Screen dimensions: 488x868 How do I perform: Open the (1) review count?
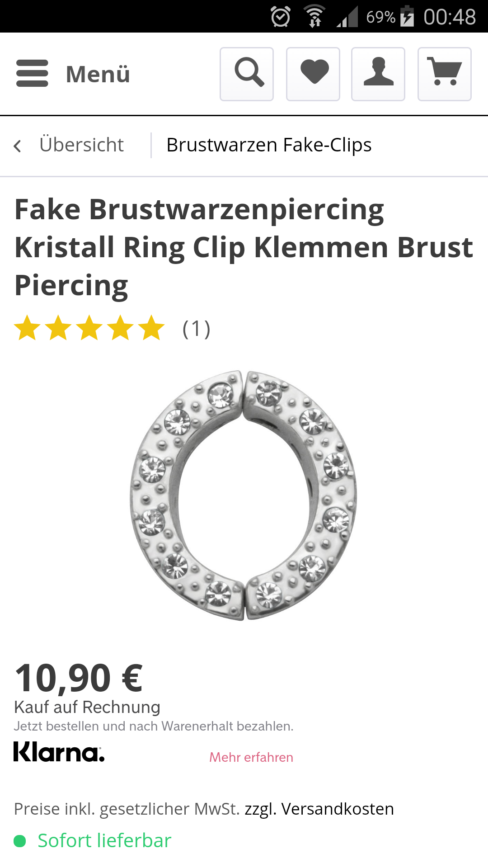pos(197,329)
